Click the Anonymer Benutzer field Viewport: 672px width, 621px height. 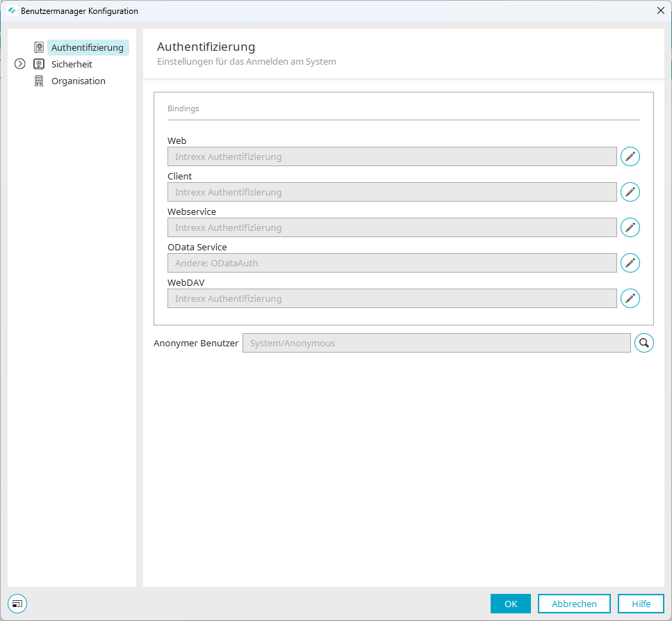tap(436, 343)
